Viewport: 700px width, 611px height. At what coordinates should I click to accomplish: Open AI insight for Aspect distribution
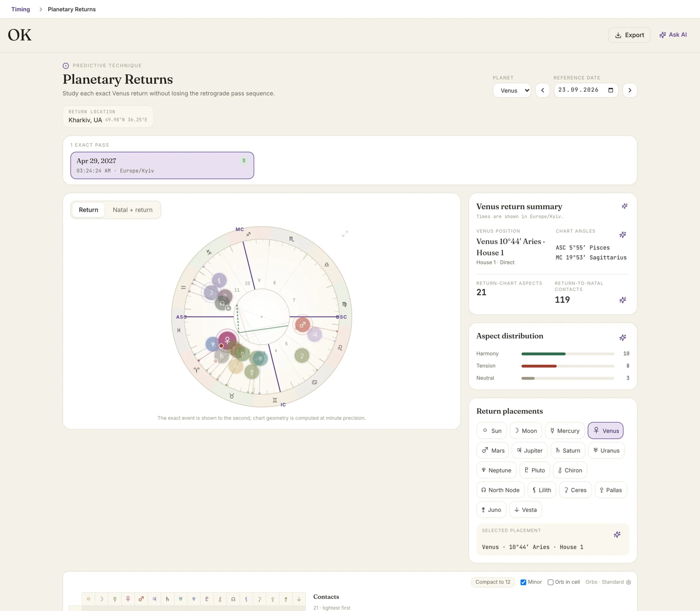(623, 337)
